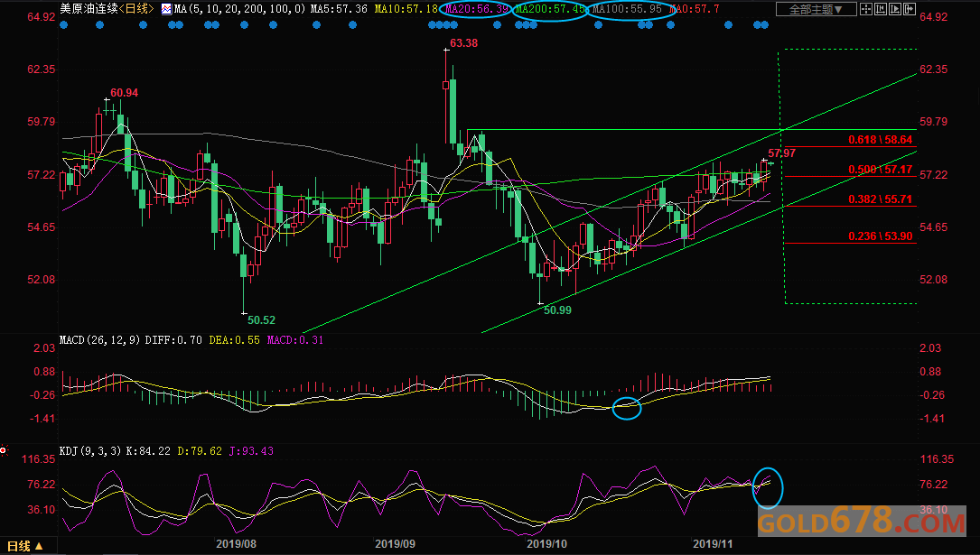Viewport: 980px width, 555px height.
Task: Click the rightmost shift-right toolbar icon
Action: [910, 9]
